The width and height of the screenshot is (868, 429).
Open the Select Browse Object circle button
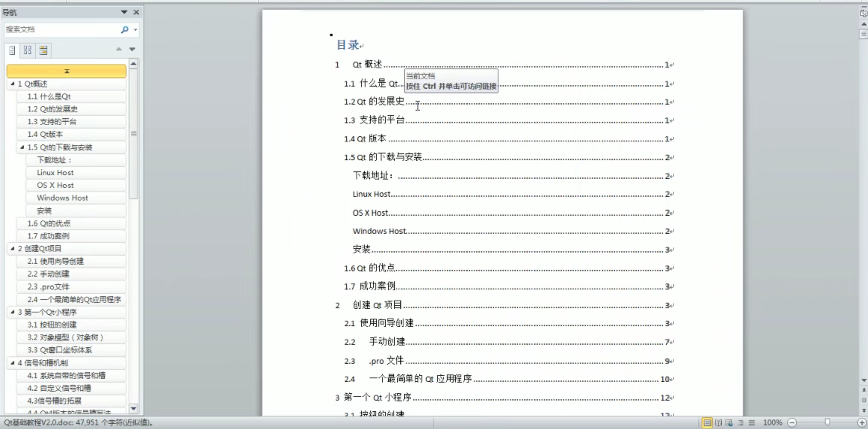[x=864, y=400]
